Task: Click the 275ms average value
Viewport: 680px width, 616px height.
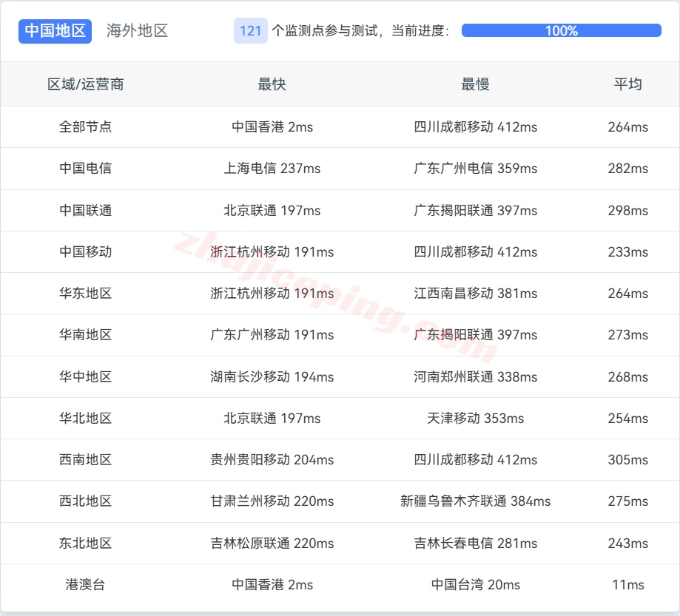Action: coord(628,501)
